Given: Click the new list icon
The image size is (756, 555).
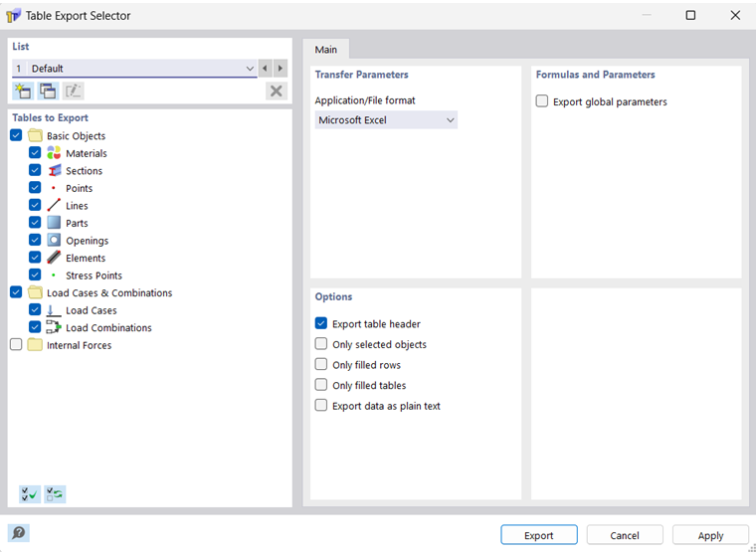Looking at the screenshot, I should pos(22,92).
